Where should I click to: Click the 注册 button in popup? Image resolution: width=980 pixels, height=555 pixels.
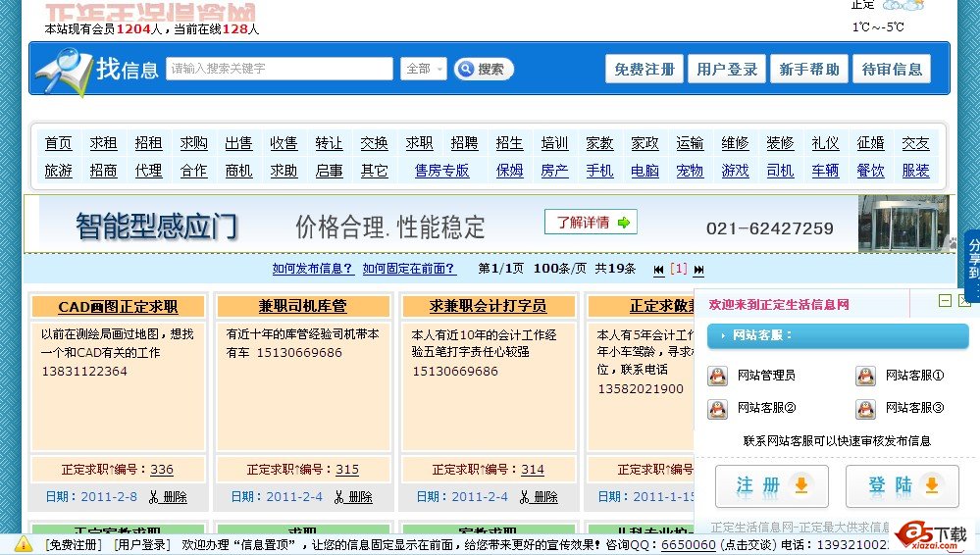772,485
